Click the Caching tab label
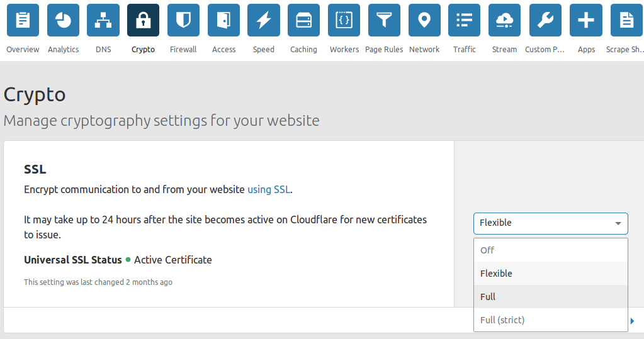 pyautogui.click(x=304, y=49)
